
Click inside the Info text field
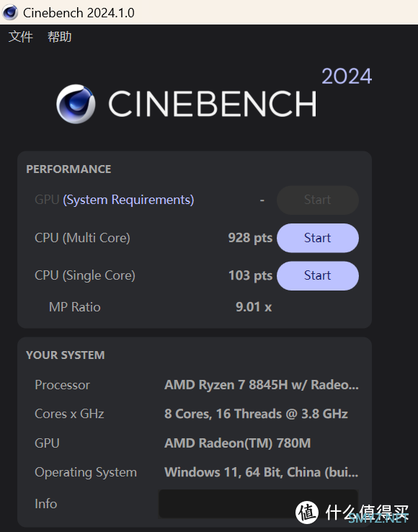pyautogui.click(x=258, y=503)
